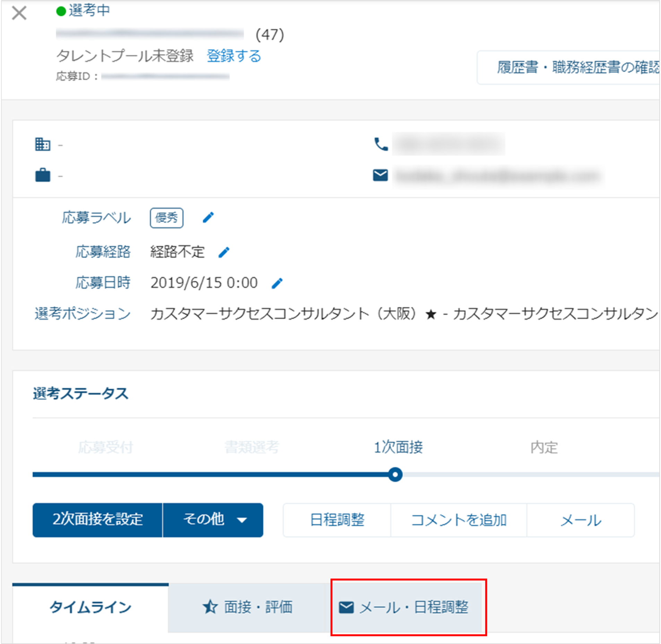This screenshot has height=644, width=661.
Task: Click the pencil icon beside 応募ラベル
Action: point(208,218)
